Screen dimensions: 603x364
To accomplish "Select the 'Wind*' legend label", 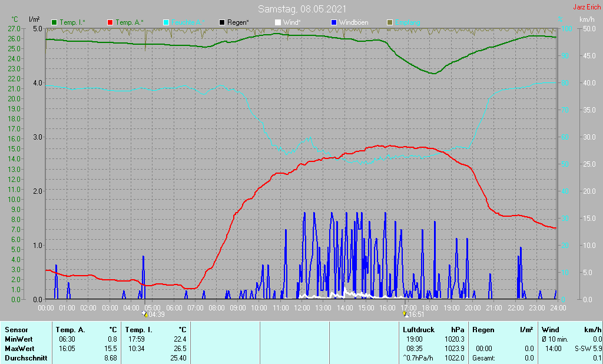I will point(292,22).
